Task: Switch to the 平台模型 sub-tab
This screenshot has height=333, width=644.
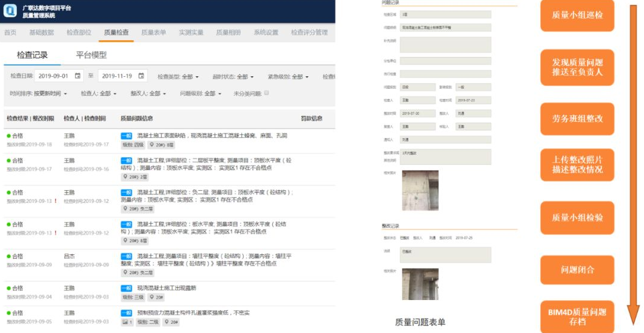Action: tap(91, 55)
